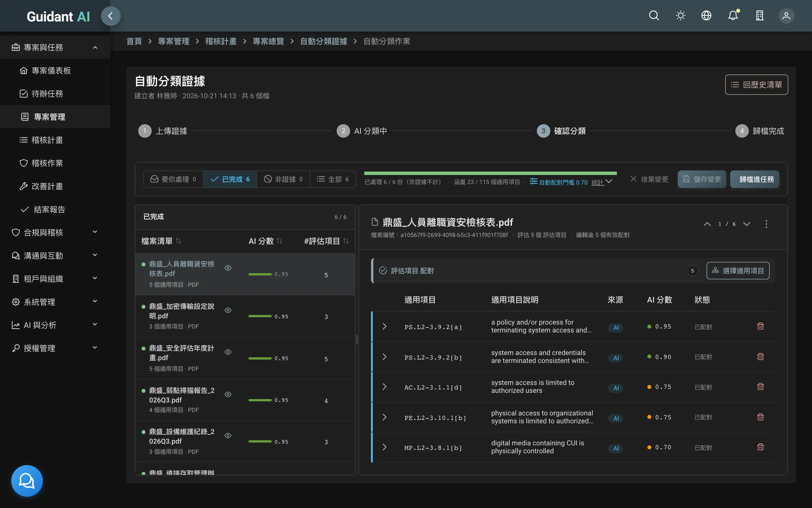
Task: Toggle light theme with the sun icon
Action: click(680, 16)
